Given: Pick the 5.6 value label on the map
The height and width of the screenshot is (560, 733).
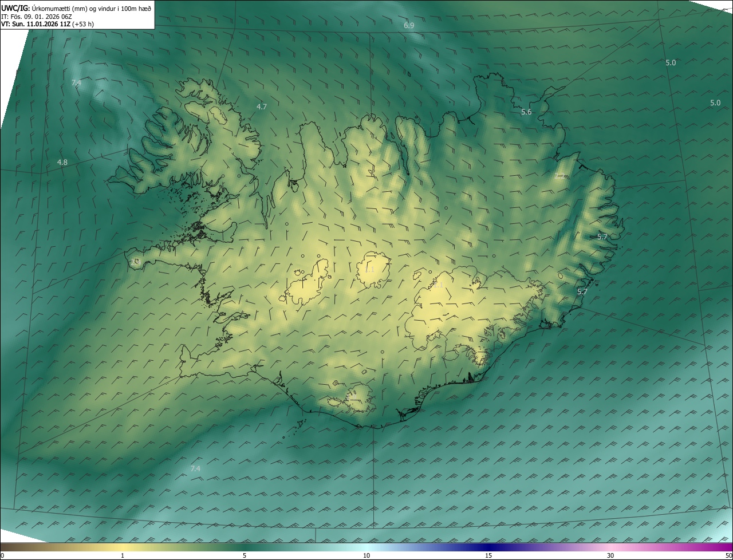Looking at the screenshot, I should tap(526, 112).
